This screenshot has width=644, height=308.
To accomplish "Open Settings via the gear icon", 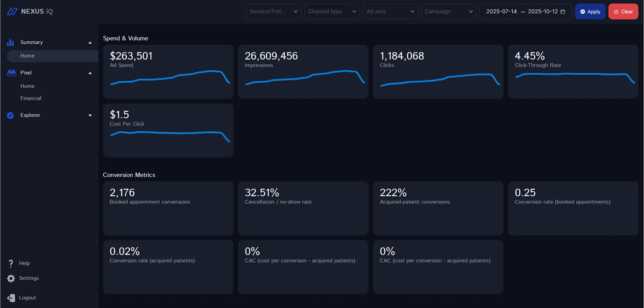I will point(10,278).
